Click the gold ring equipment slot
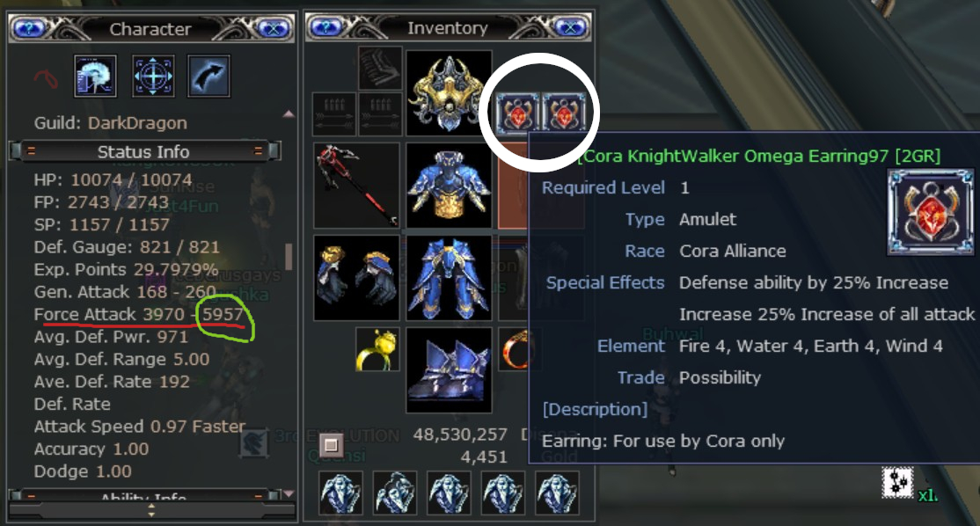The height and width of the screenshot is (526, 980). point(377,349)
